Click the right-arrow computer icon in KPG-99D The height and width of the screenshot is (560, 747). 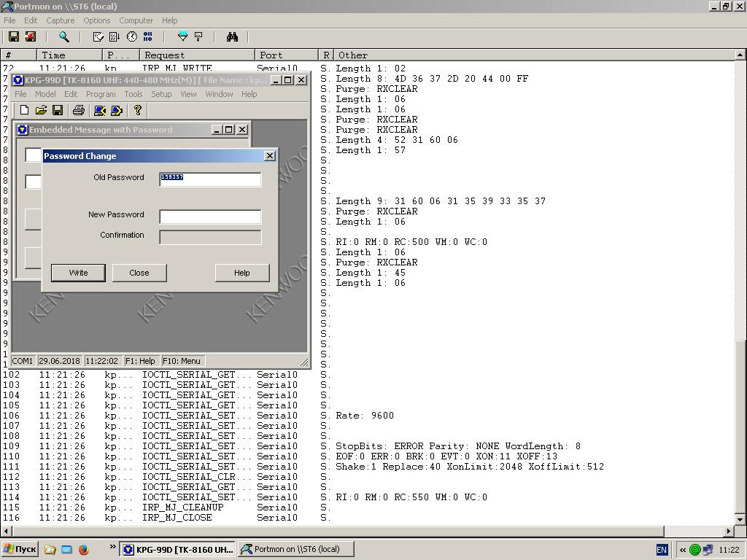click(116, 111)
